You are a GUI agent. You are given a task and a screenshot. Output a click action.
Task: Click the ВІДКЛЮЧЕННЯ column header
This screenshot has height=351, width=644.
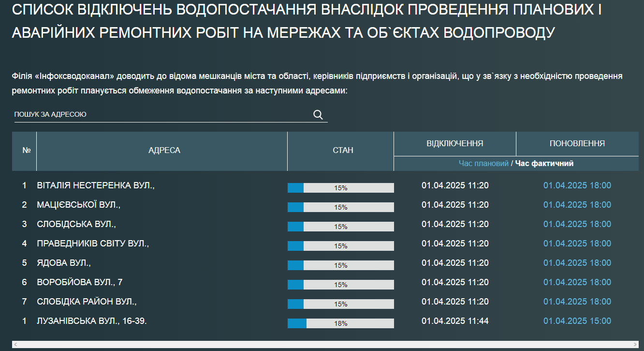454,143
